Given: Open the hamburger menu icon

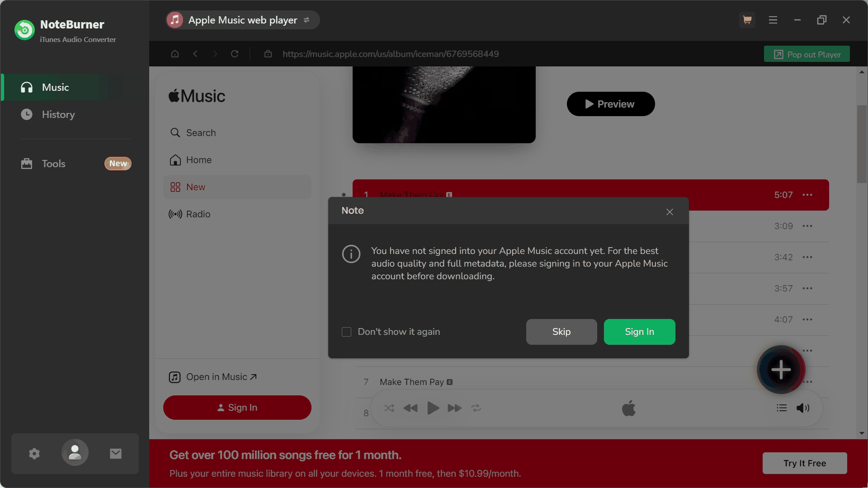Looking at the screenshot, I should [x=773, y=20].
